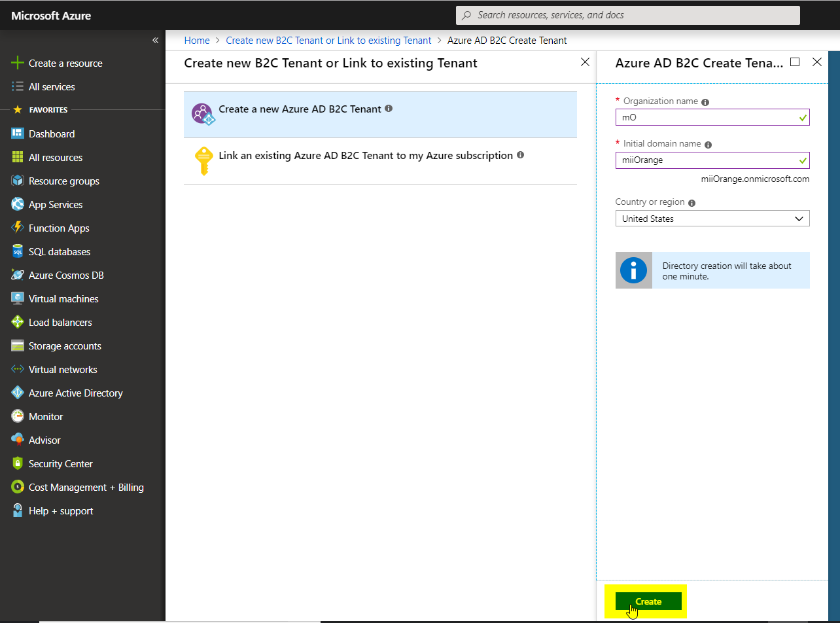The image size is (840, 623).
Task: Collapse the left sidebar with double chevron
Action: coord(155,41)
